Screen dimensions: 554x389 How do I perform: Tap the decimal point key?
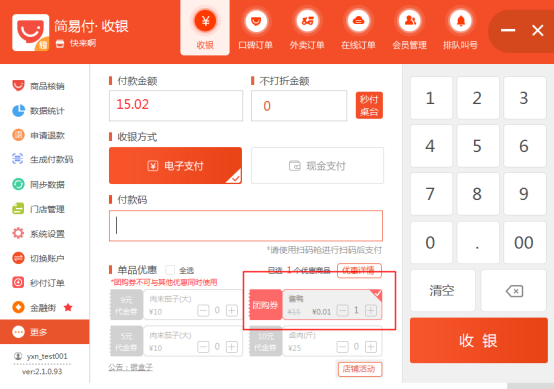pos(478,242)
